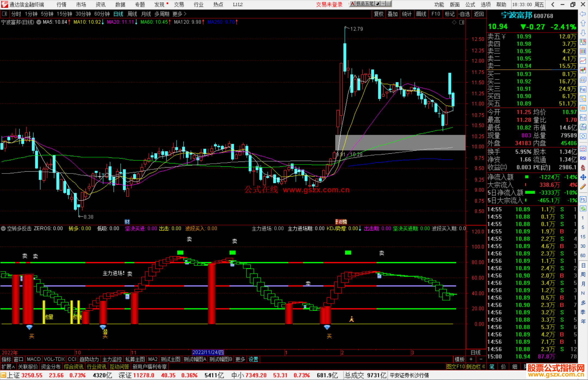This screenshot has width=588, height=380.
Task: Switch to the 周线 period tab
Action: (x=132, y=14)
